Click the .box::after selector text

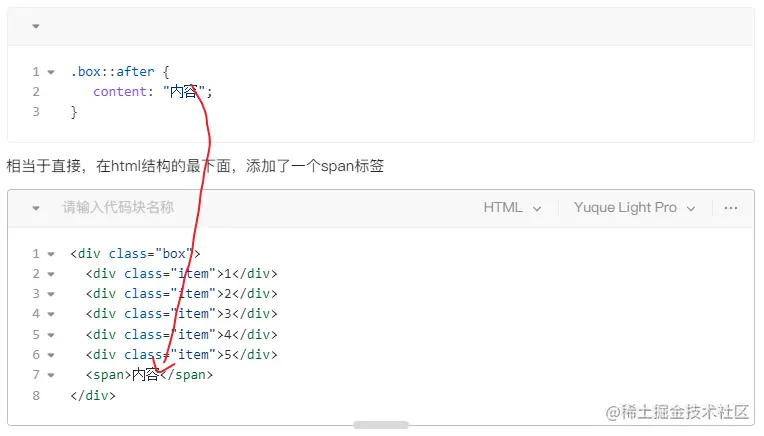(x=113, y=72)
